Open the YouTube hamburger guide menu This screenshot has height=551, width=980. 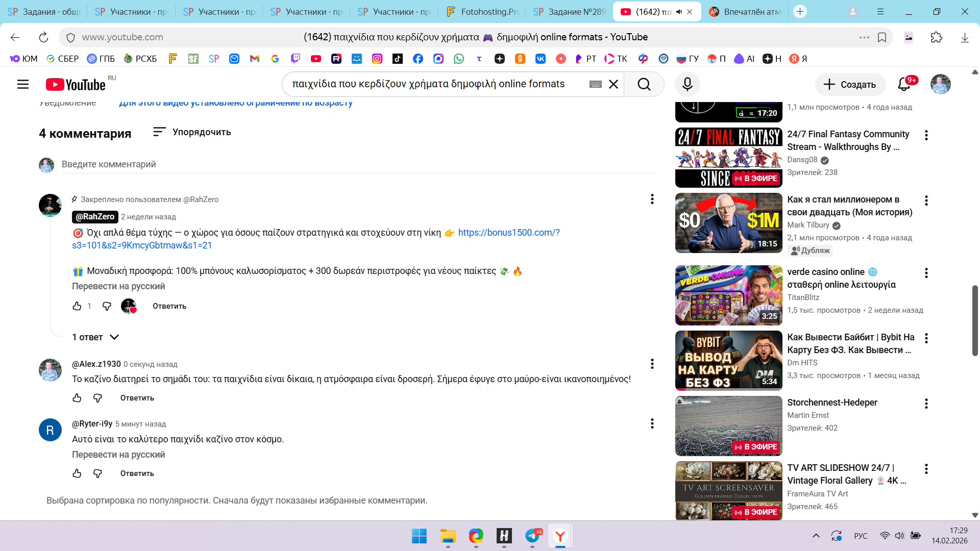(x=23, y=84)
